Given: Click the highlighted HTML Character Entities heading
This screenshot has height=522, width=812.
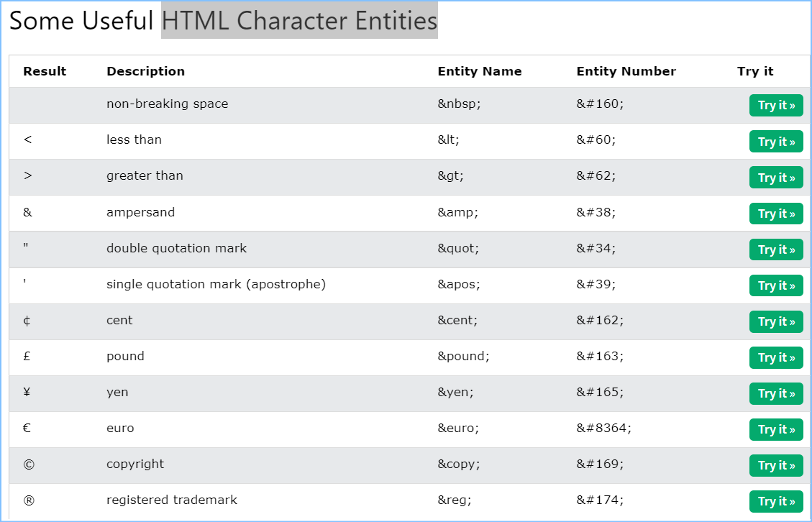Looking at the screenshot, I should (x=299, y=21).
